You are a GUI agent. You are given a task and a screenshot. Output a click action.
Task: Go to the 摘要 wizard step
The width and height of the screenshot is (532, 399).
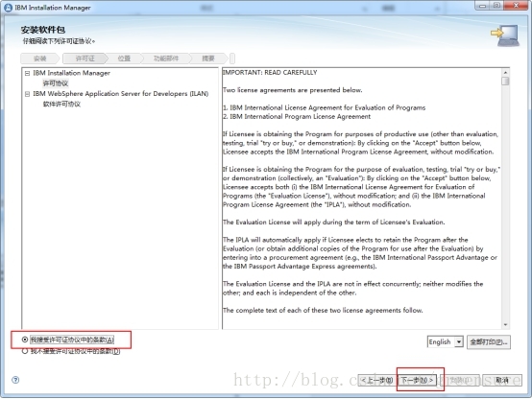click(x=208, y=59)
